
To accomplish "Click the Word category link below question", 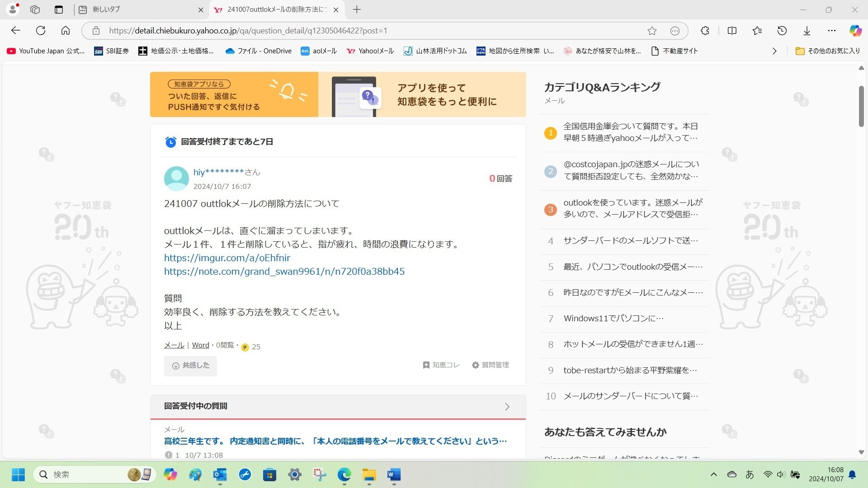I will (200, 345).
